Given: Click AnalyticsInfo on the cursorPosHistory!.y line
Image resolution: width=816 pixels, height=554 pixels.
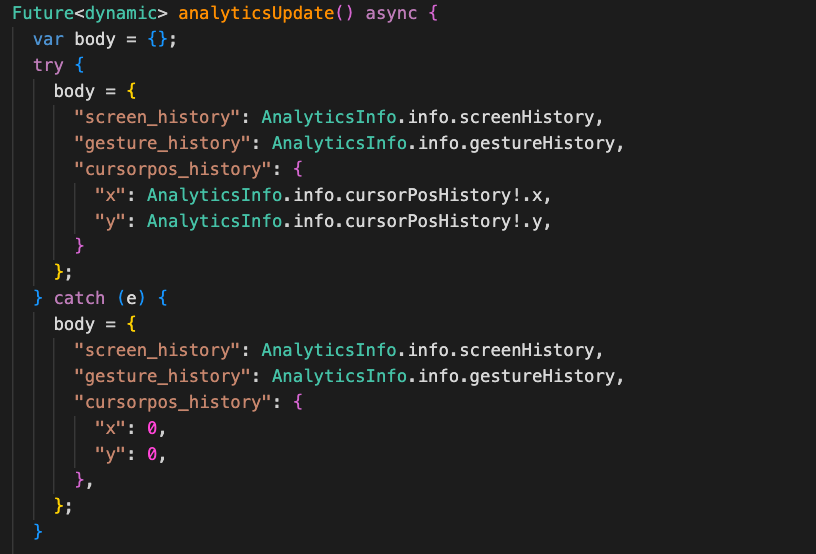Looking at the screenshot, I should click(x=214, y=221).
